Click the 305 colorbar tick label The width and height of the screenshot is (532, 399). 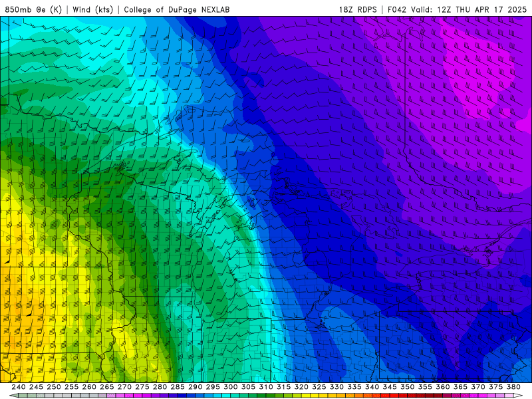[248, 387]
